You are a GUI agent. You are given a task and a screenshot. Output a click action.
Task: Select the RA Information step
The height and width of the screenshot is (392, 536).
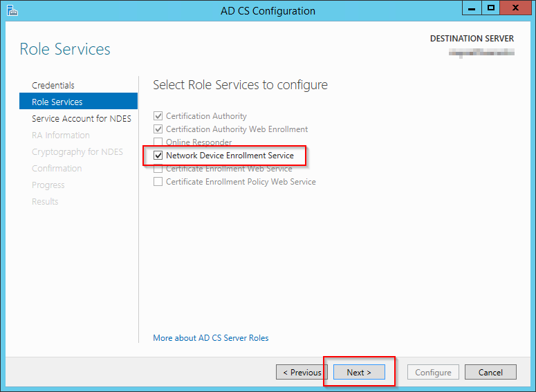tap(61, 135)
